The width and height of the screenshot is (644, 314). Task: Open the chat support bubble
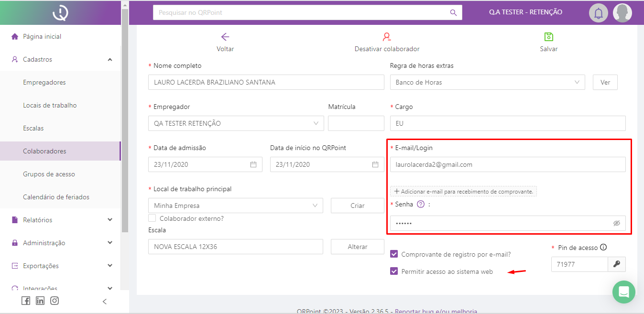click(x=623, y=292)
